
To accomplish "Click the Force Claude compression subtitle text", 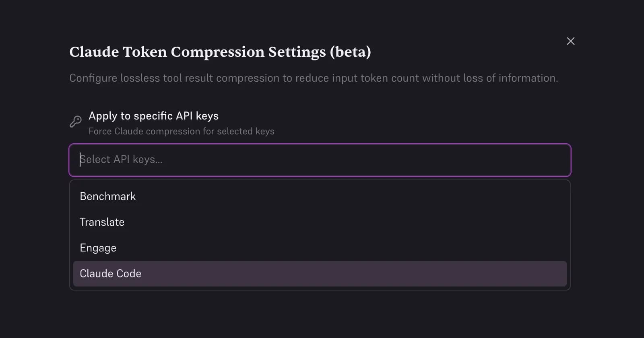I will pyautogui.click(x=181, y=131).
